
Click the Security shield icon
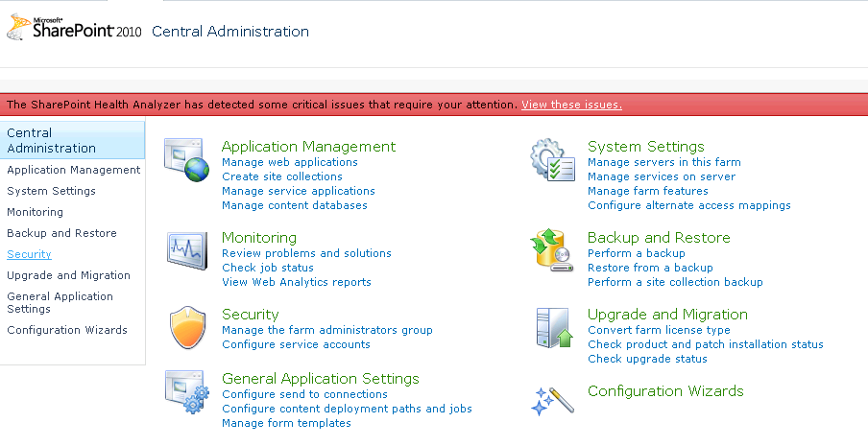187,327
